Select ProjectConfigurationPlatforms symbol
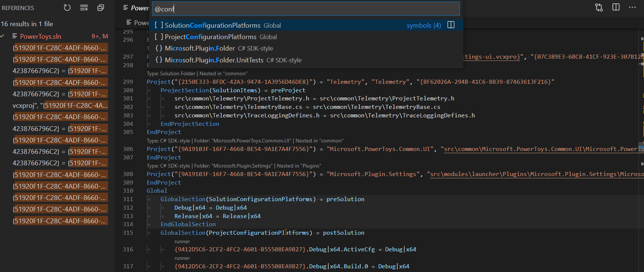The width and height of the screenshot is (644, 272). point(307,37)
